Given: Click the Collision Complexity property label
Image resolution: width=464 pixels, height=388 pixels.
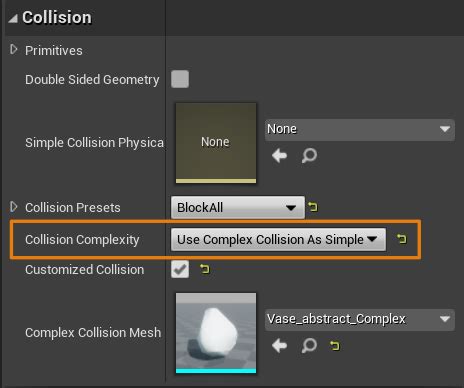Looking at the screenshot, I should click(82, 240).
